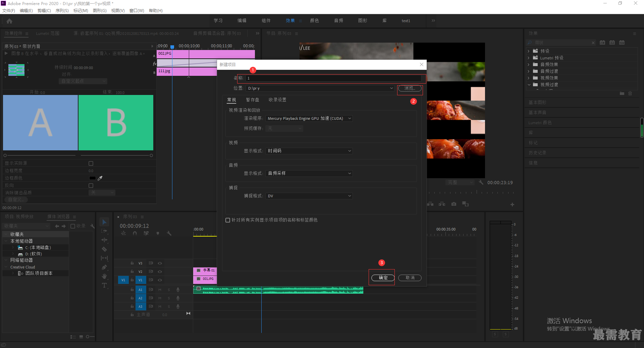Solo audio track A2
The height and width of the screenshot is (348, 644).
click(169, 298)
